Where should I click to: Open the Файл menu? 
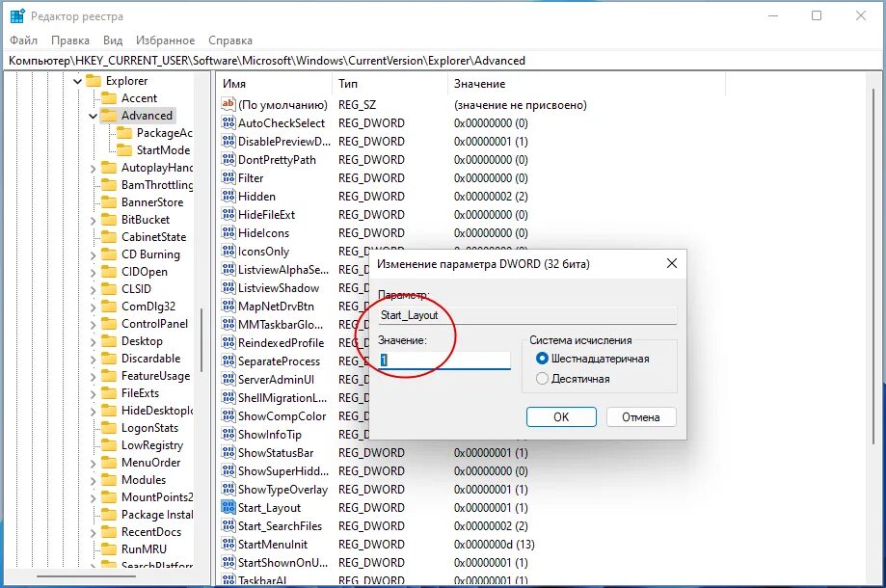point(24,40)
